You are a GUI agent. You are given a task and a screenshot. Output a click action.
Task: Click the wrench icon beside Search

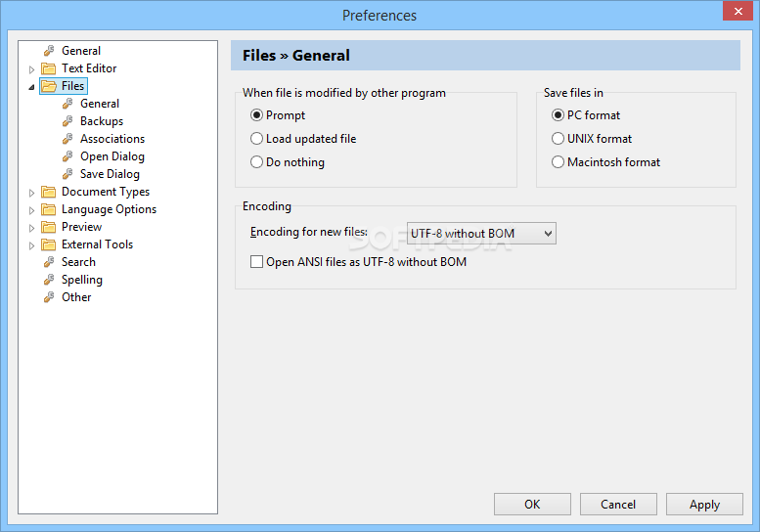point(49,262)
